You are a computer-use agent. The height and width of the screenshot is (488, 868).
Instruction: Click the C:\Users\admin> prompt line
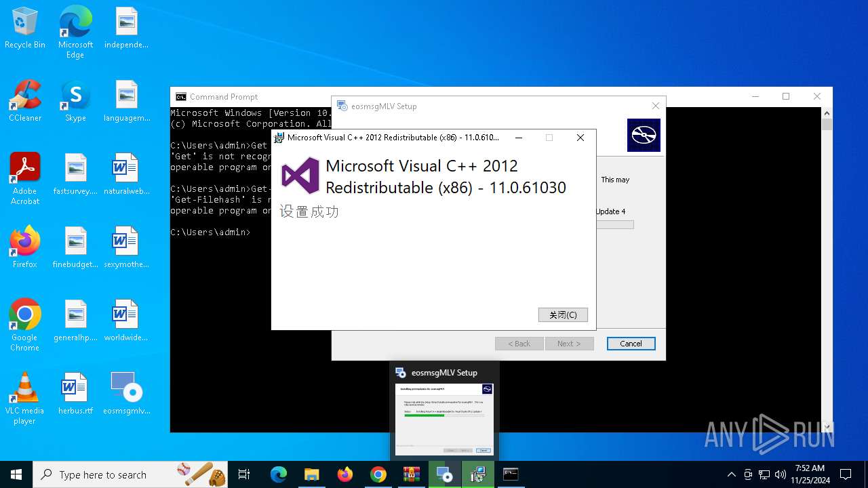click(x=210, y=232)
